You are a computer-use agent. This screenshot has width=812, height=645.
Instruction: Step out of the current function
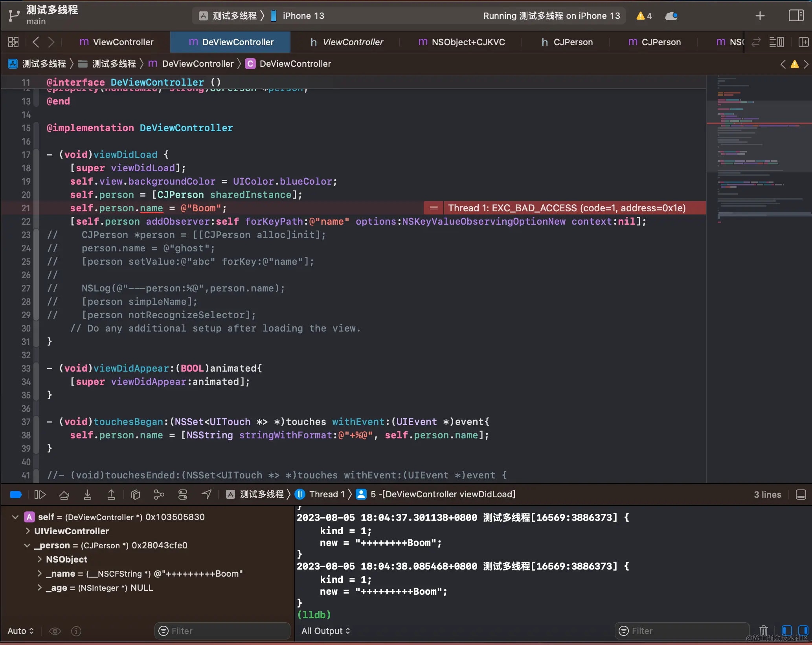(111, 495)
